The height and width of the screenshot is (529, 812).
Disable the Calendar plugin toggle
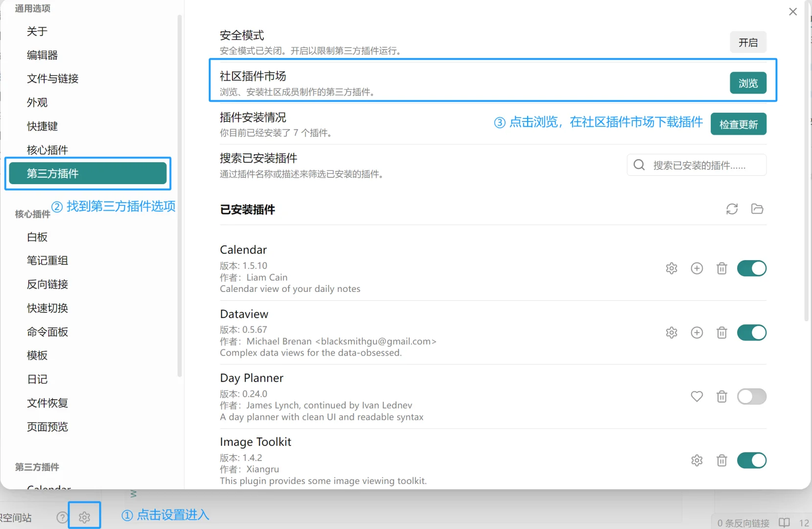(x=752, y=268)
